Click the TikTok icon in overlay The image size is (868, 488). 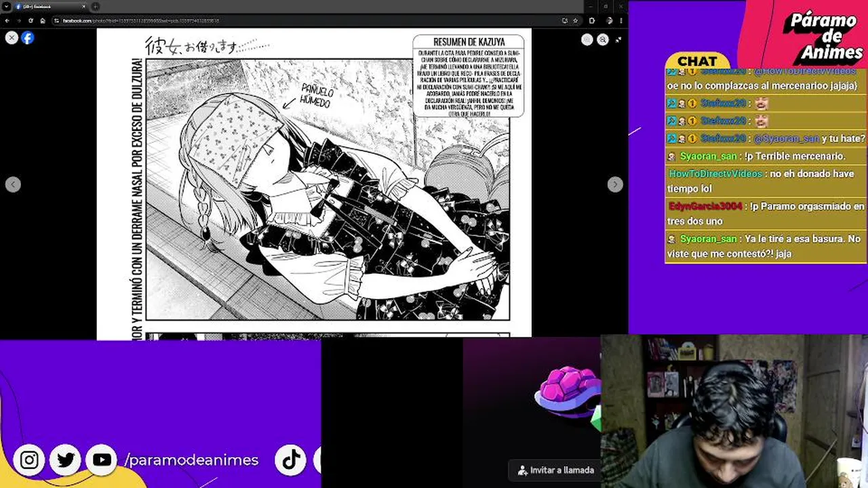click(292, 460)
